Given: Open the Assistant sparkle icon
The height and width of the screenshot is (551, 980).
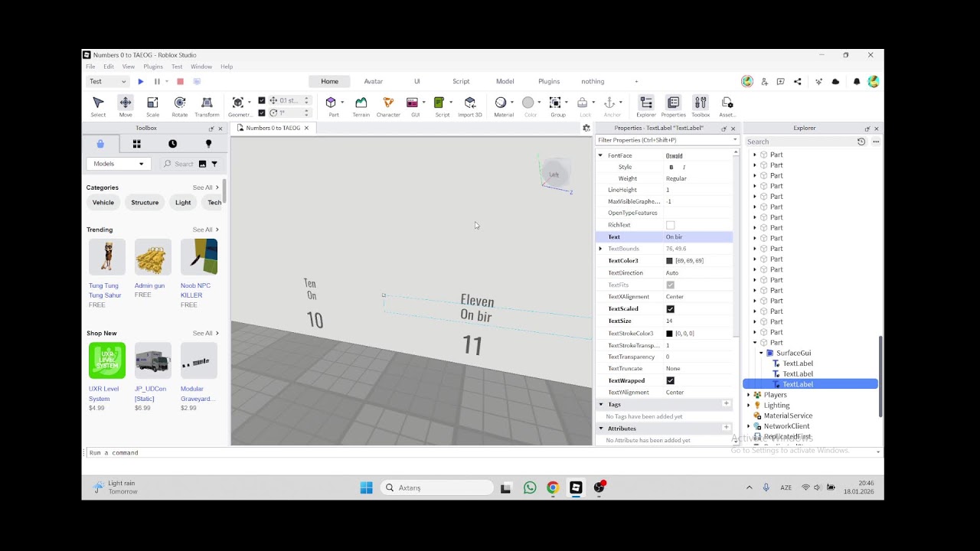Looking at the screenshot, I should [x=818, y=81].
